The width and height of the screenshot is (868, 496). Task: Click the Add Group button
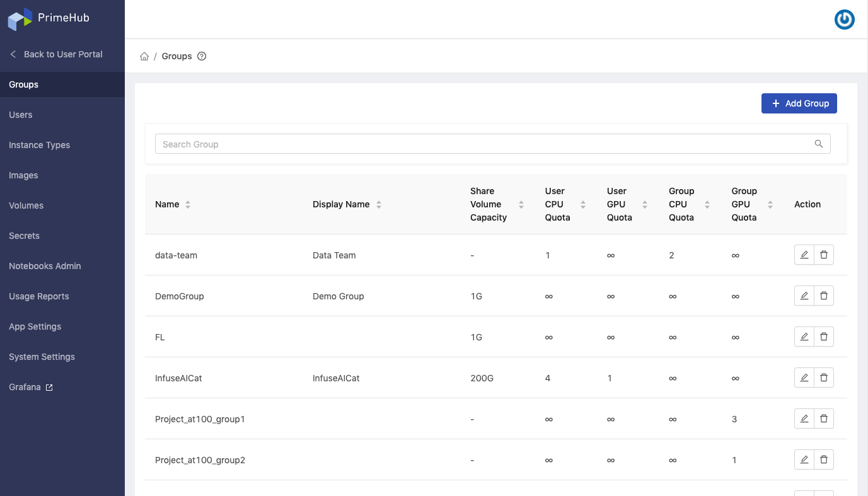799,103
